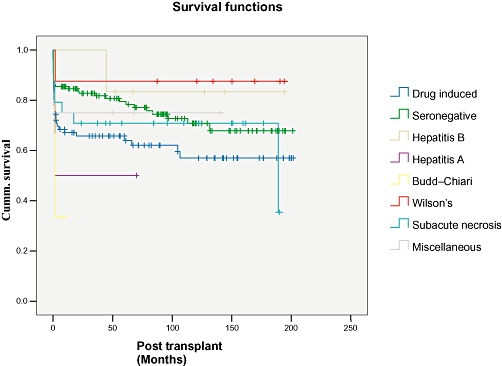Select the Subacute necrosis teal legend icon

[x=399, y=224]
